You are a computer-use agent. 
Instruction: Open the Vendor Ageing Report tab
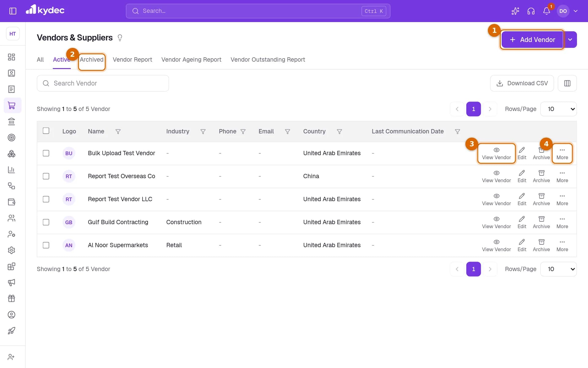coord(191,59)
